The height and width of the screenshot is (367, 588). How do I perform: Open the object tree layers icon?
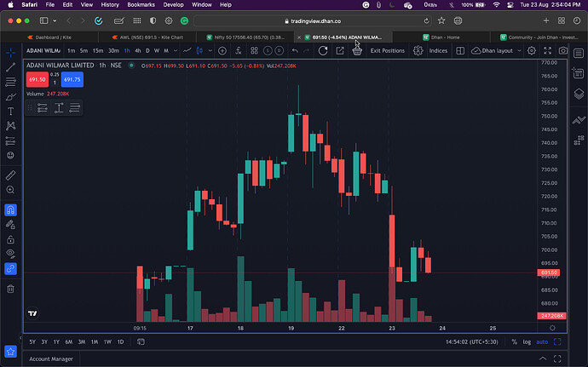579,94
